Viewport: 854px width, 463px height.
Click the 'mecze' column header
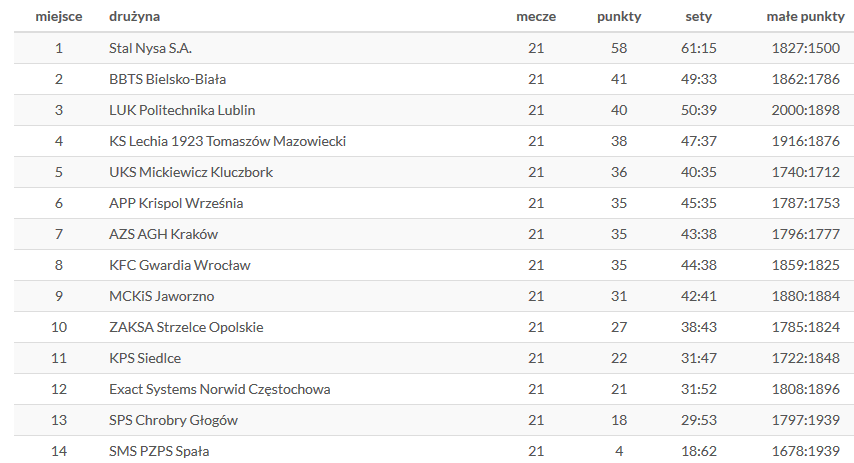coord(536,17)
